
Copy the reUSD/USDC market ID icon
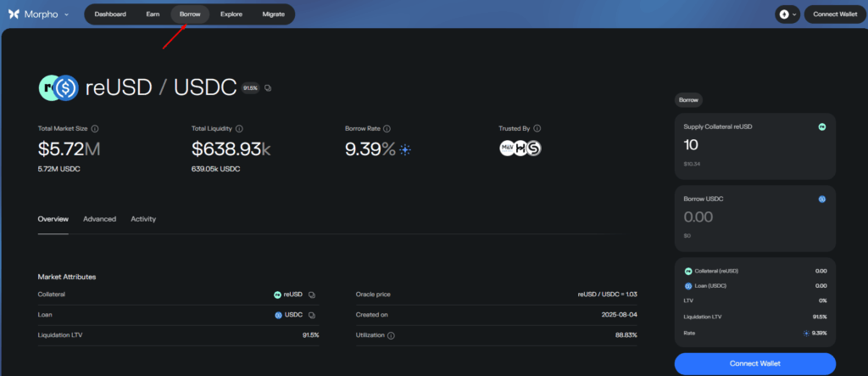point(268,87)
